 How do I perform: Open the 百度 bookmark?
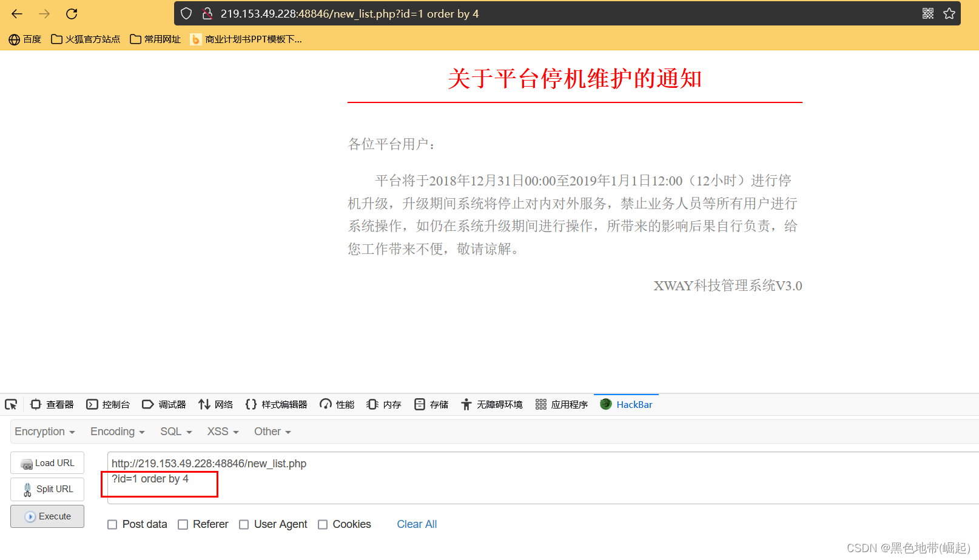(x=25, y=39)
